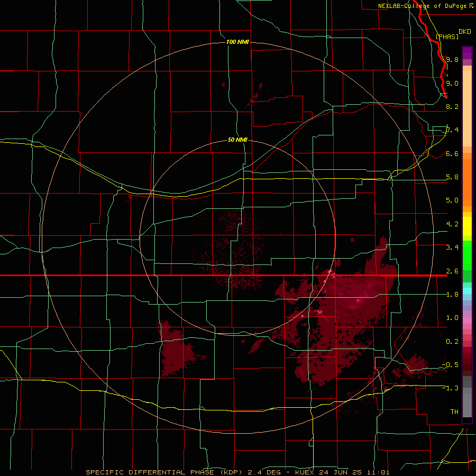476x476 pixels.
Task: Click the 4.2 value on the color scale
Action: [452, 224]
